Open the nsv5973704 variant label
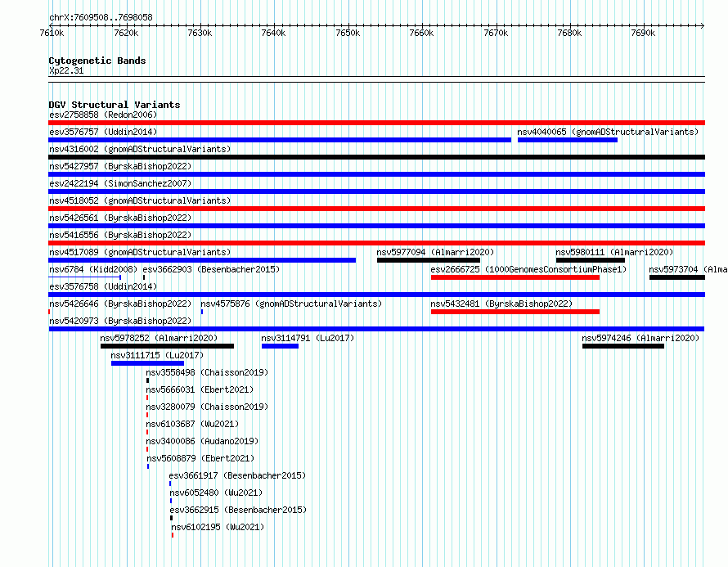Viewport: 728px width, 567px height. pyautogui.click(x=688, y=269)
